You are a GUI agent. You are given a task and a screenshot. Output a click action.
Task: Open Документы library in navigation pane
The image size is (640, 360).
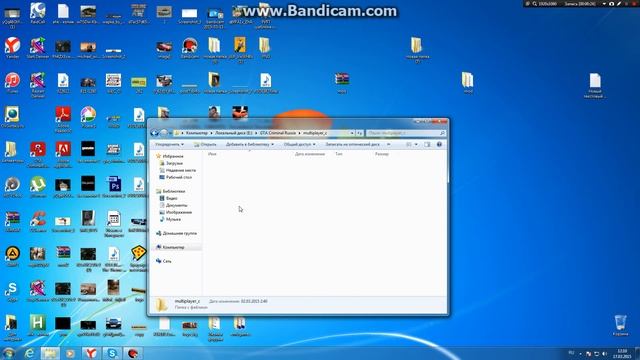[173, 205]
